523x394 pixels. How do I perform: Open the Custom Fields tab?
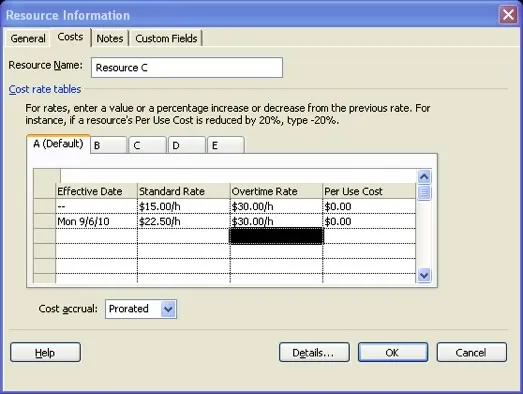click(x=166, y=38)
